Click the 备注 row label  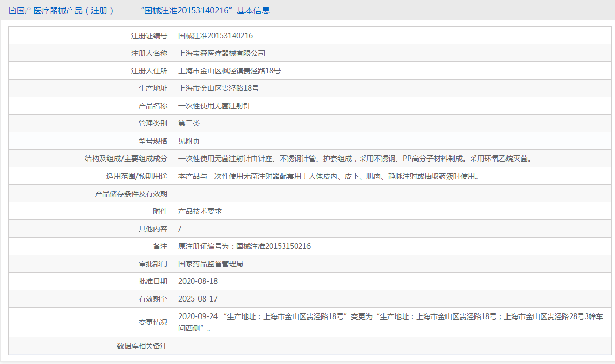click(x=160, y=246)
